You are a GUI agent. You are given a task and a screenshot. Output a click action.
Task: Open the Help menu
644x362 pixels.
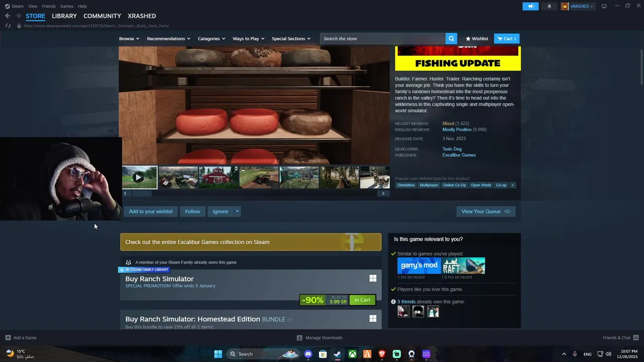(82, 6)
